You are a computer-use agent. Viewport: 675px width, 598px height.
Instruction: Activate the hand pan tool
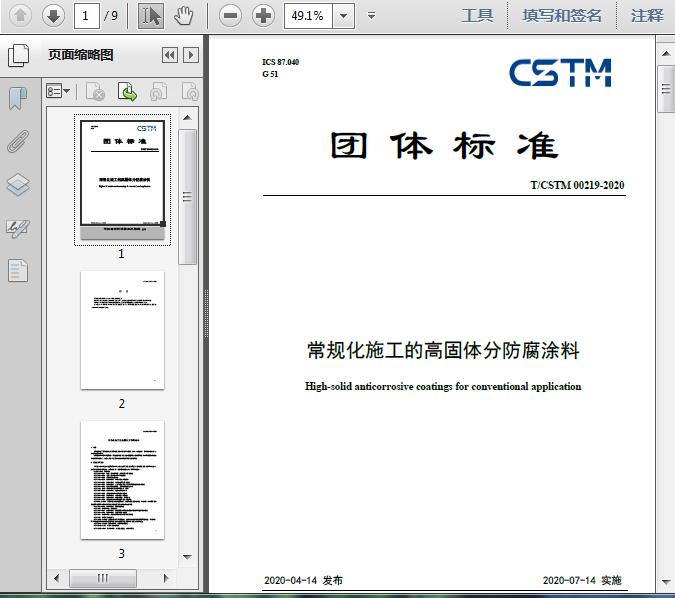[183, 15]
